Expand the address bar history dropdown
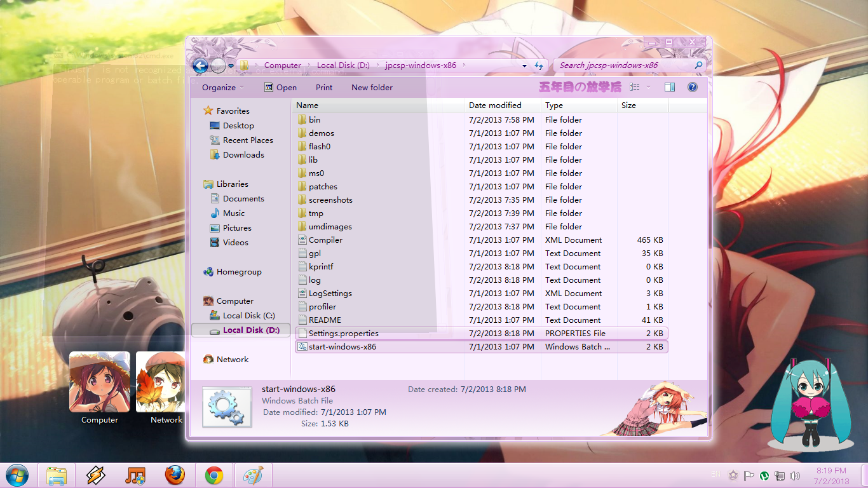This screenshot has height=488, width=868. tap(524, 65)
